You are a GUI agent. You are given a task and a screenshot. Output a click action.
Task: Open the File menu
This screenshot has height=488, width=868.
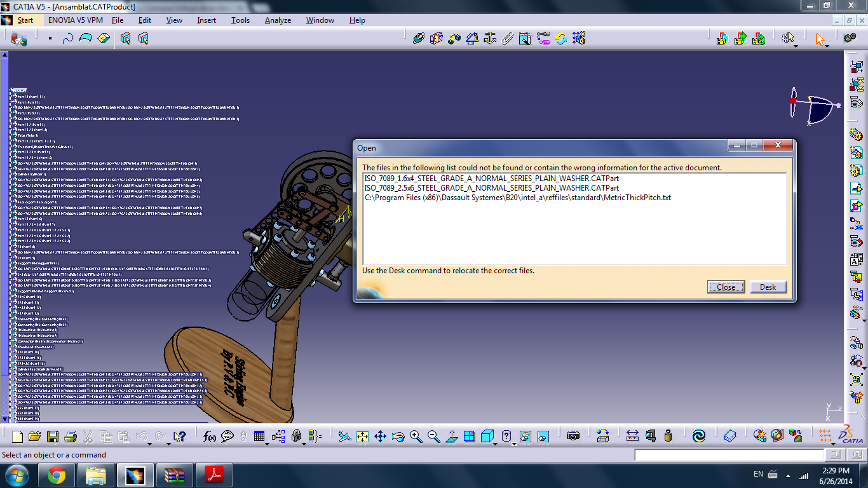tap(118, 20)
